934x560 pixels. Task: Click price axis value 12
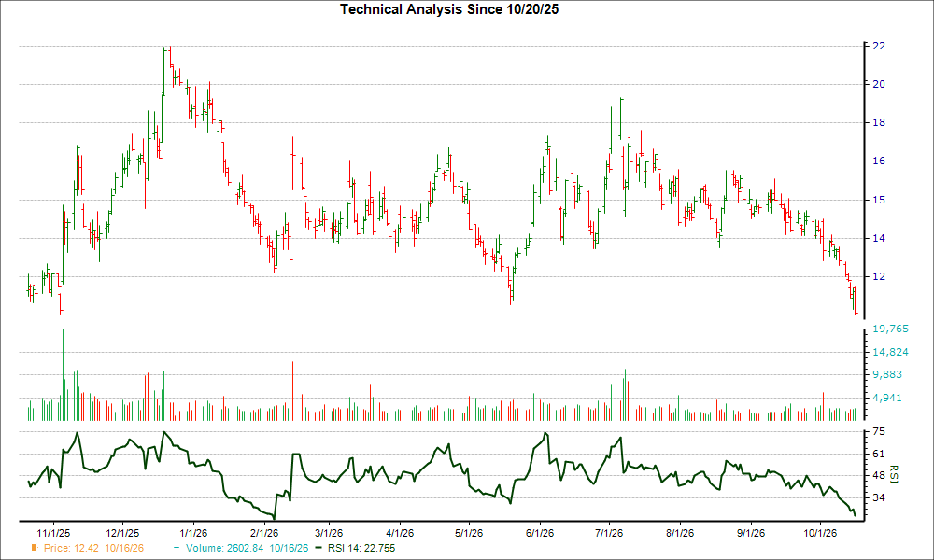pyautogui.click(x=879, y=276)
